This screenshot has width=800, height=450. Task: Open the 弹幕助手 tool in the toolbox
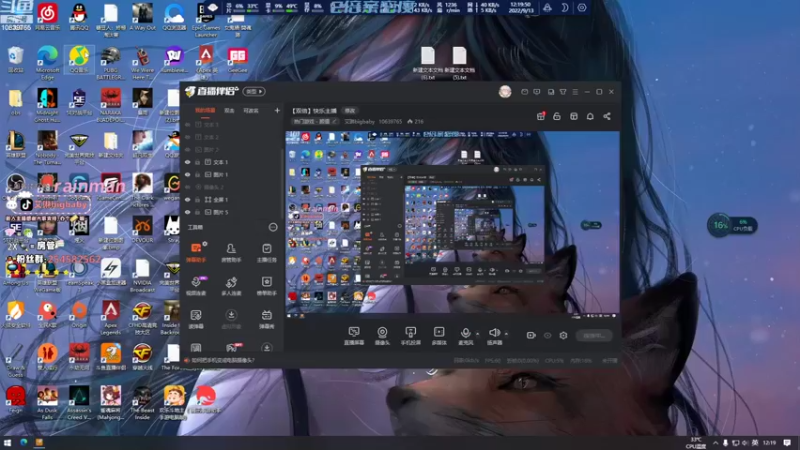[x=196, y=252]
